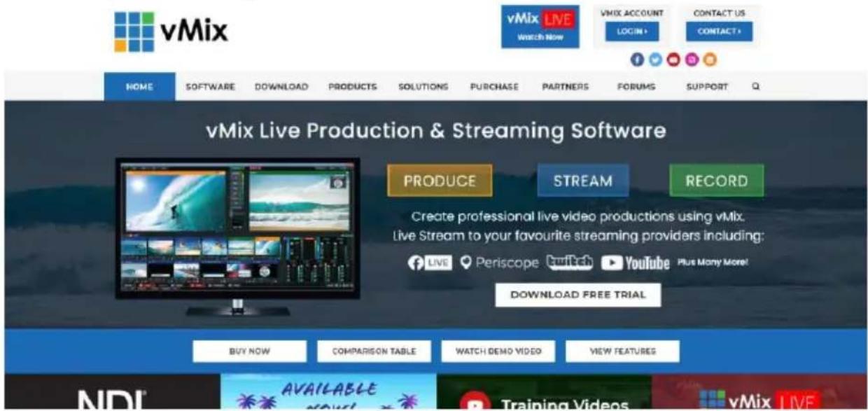Click the BUY NOW button
868x411 pixels.
pos(249,351)
